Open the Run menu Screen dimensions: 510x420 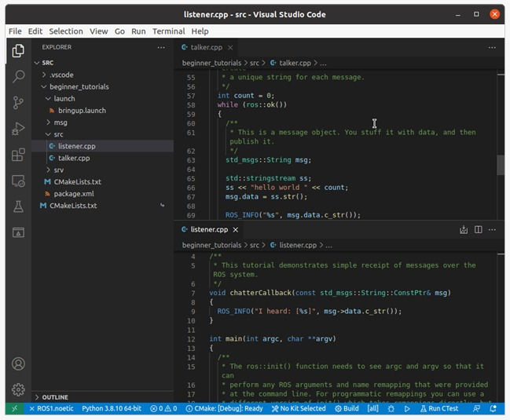click(138, 31)
